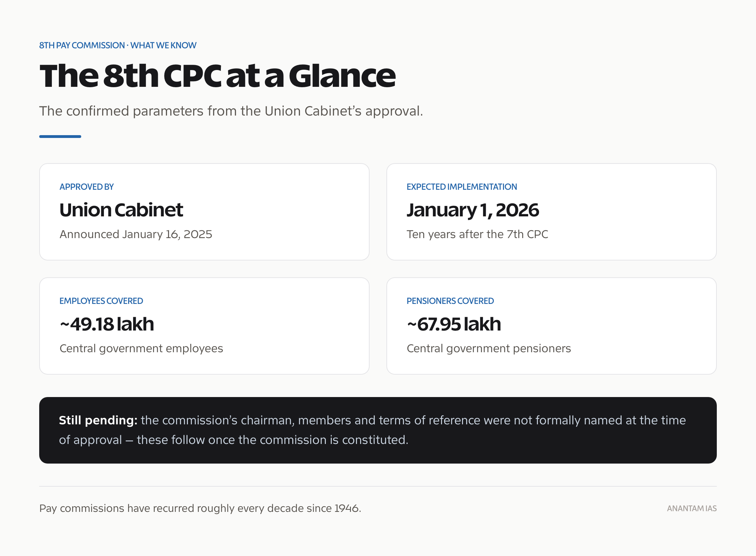Open the 'Approved By' card label
The width and height of the screenshot is (756, 556).
point(86,187)
